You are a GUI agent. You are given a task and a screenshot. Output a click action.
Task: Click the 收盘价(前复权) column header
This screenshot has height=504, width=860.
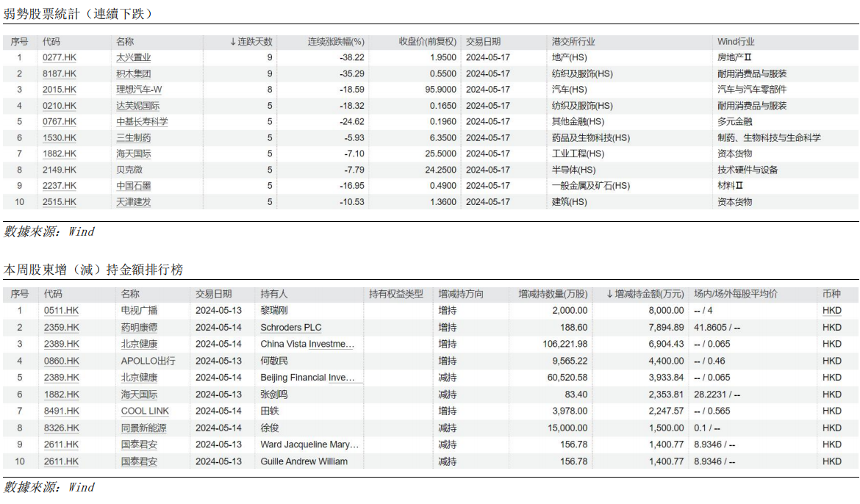[x=427, y=42]
